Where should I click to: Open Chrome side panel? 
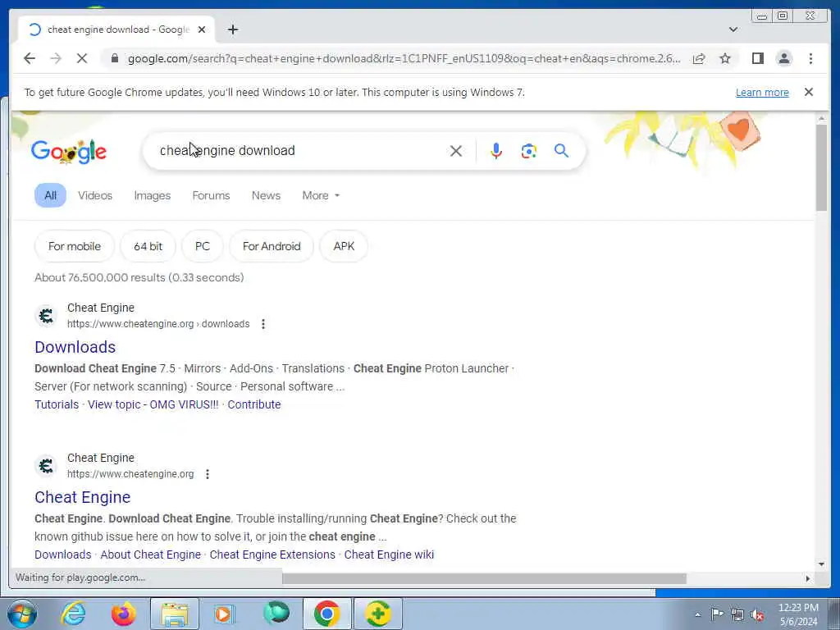[x=757, y=58]
